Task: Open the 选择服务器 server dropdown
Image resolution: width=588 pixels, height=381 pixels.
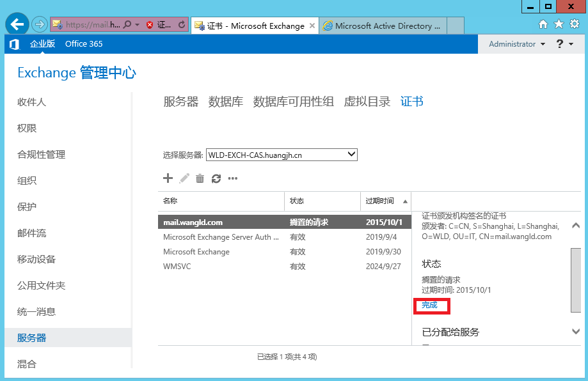Action: point(282,155)
